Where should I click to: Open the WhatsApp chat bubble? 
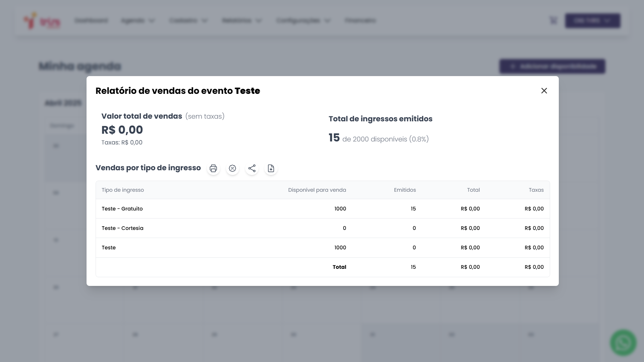[623, 343]
